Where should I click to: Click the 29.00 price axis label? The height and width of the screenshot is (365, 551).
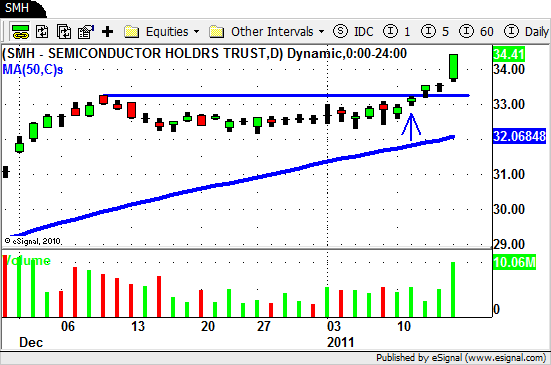509,244
